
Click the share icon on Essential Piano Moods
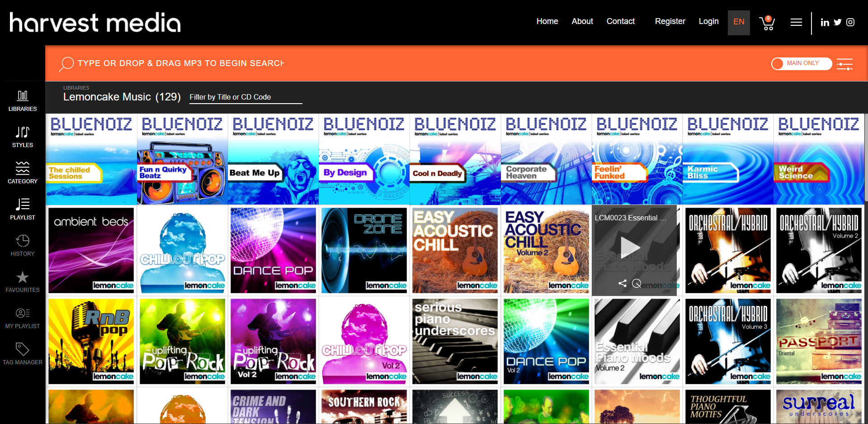pos(623,283)
